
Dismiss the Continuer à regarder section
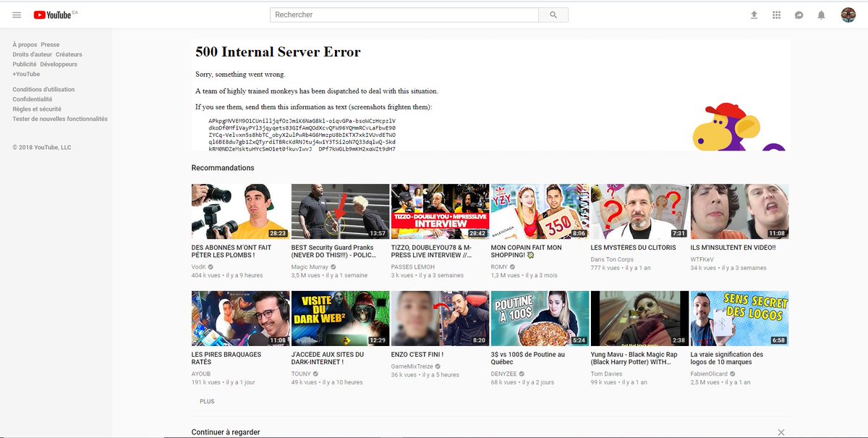[780, 432]
